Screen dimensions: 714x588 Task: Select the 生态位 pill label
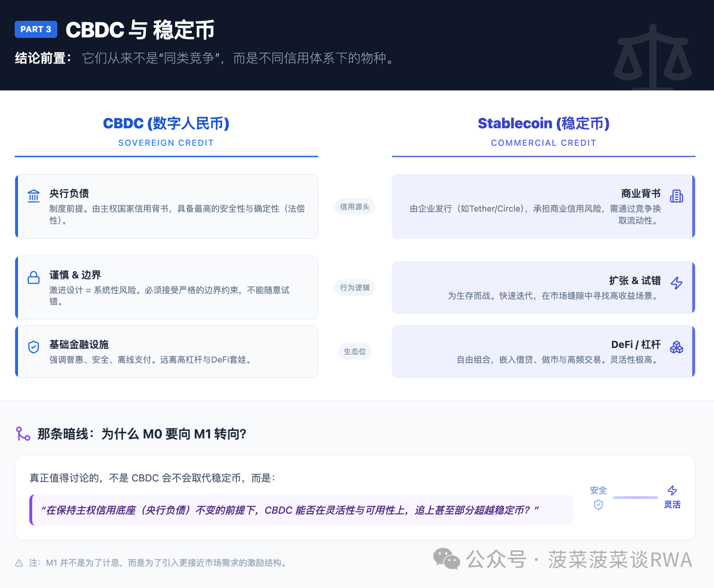coord(355,352)
